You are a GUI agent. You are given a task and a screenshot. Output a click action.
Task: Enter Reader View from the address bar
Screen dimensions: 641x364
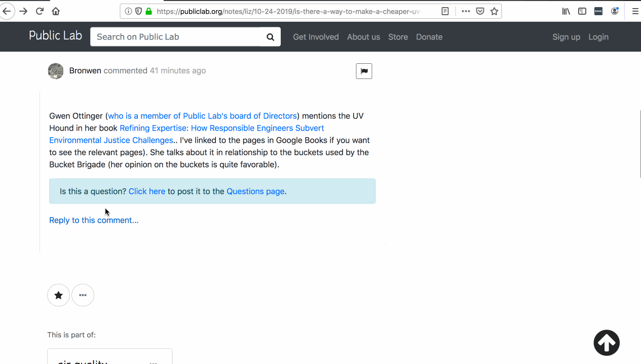coord(445,11)
